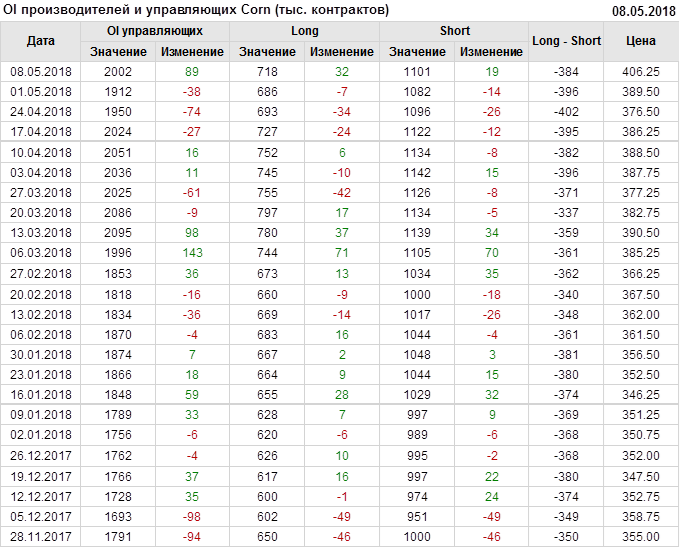Select the date cell 06.02.2018
680x548 pixels.
(x=41, y=334)
